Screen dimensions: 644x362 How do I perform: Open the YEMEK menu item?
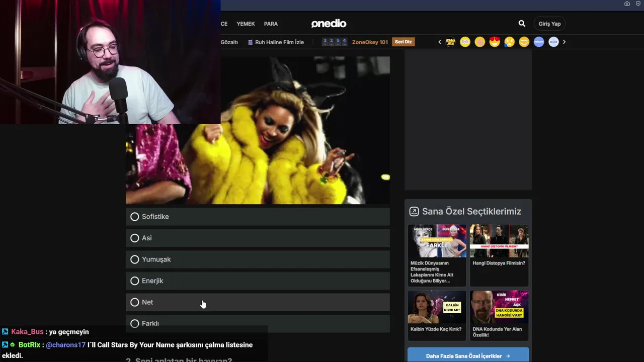pos(246,24)
